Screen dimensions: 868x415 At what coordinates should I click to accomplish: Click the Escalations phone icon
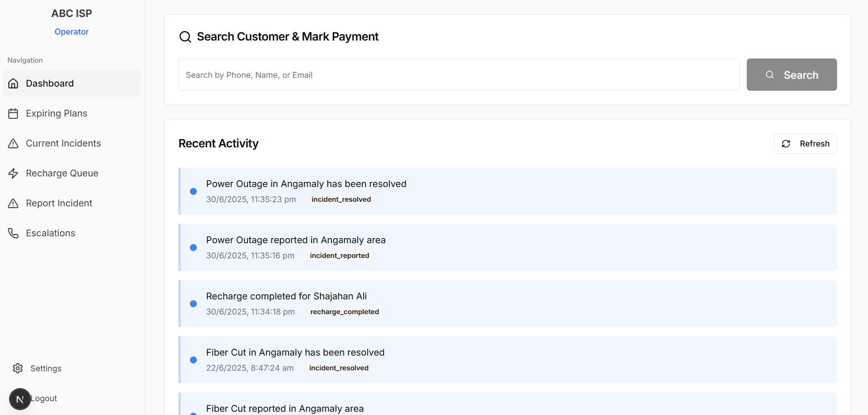[x=13, y=233]
